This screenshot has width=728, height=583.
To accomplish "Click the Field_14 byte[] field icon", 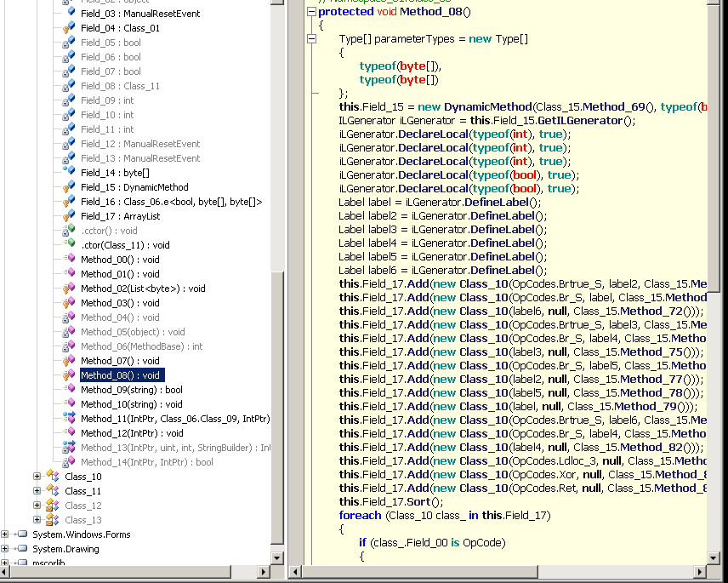I will pyautogui.click(x=70, y=173).
